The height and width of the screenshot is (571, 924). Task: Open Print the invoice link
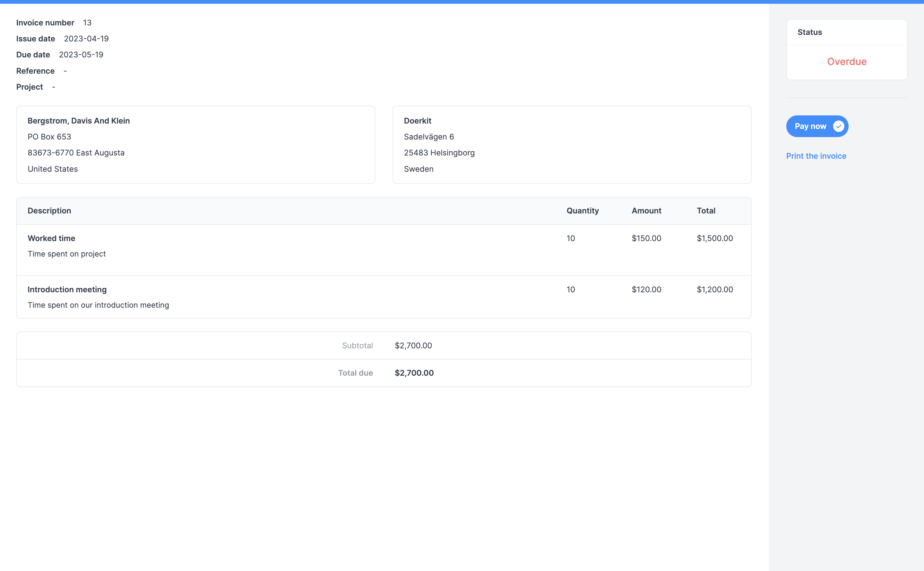point(816,155)
